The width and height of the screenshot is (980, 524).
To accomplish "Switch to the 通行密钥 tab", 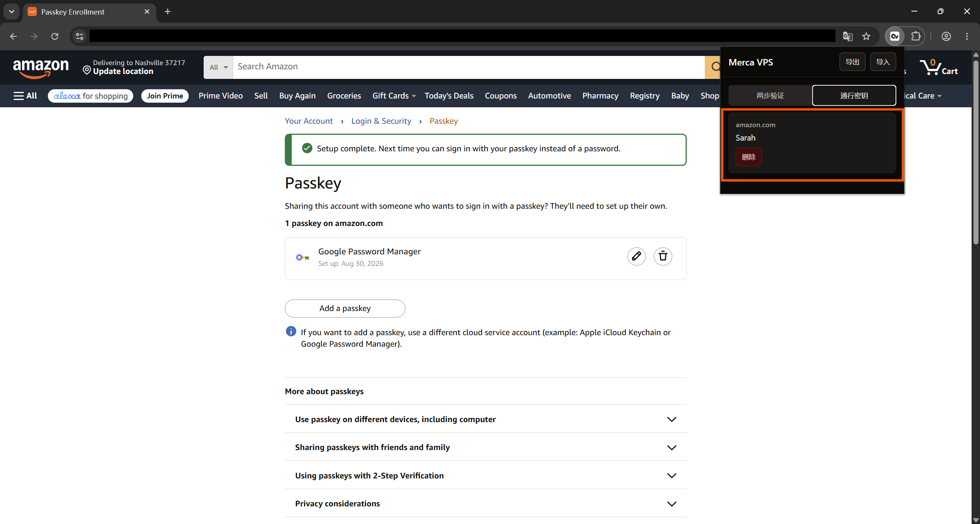I will tap(854, 95).
